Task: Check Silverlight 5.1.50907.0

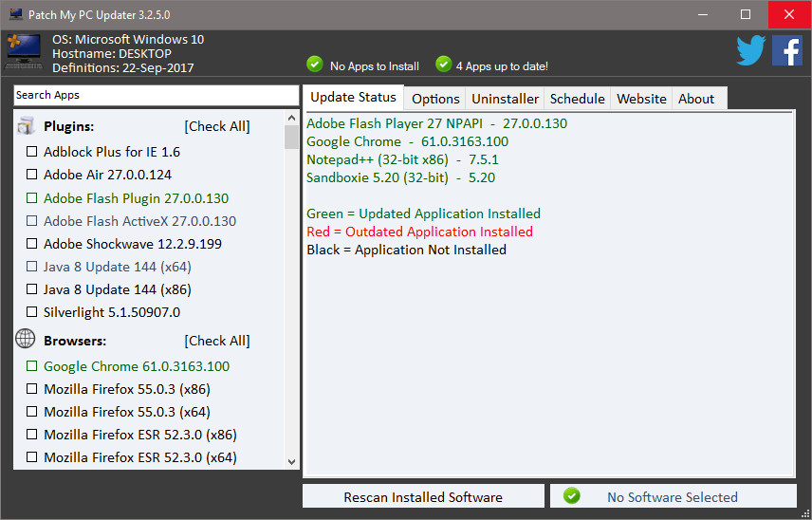Action: [x=31, y=312]
